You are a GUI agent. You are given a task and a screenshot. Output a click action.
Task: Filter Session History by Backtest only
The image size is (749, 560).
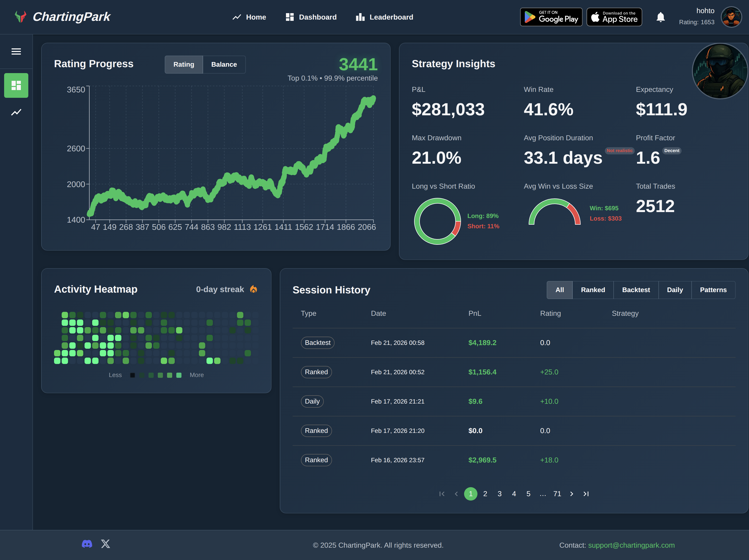tap(635, 290)
